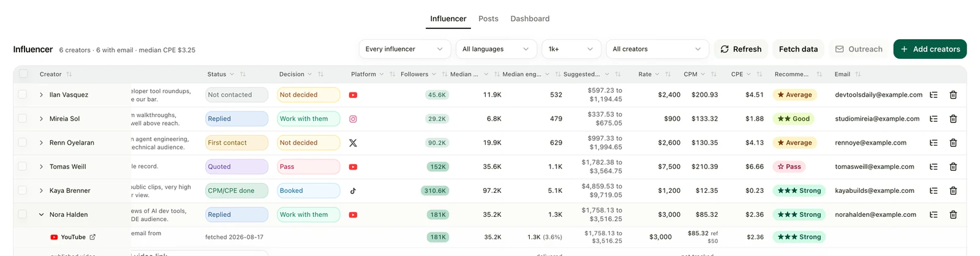Screen dimensions: 980x256
Task: Switch to the Influencer tab
Action: tap(448, 18)
